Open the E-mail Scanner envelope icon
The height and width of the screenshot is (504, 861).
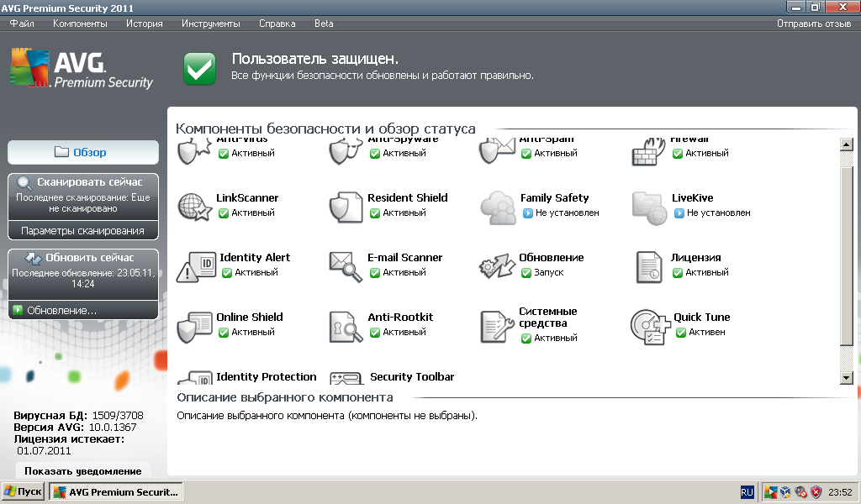(346, 266)
